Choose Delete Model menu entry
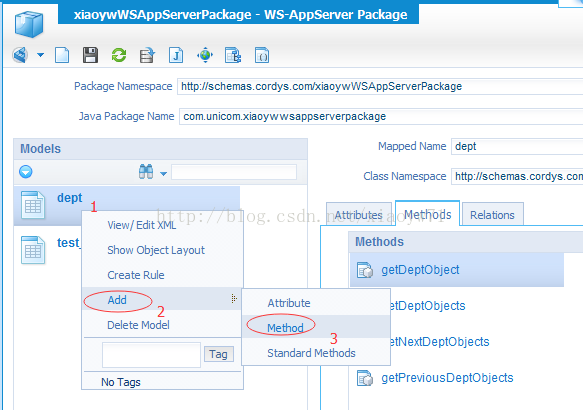The height and width of the screenshot is (410, 583). click(x=138, y=325)
